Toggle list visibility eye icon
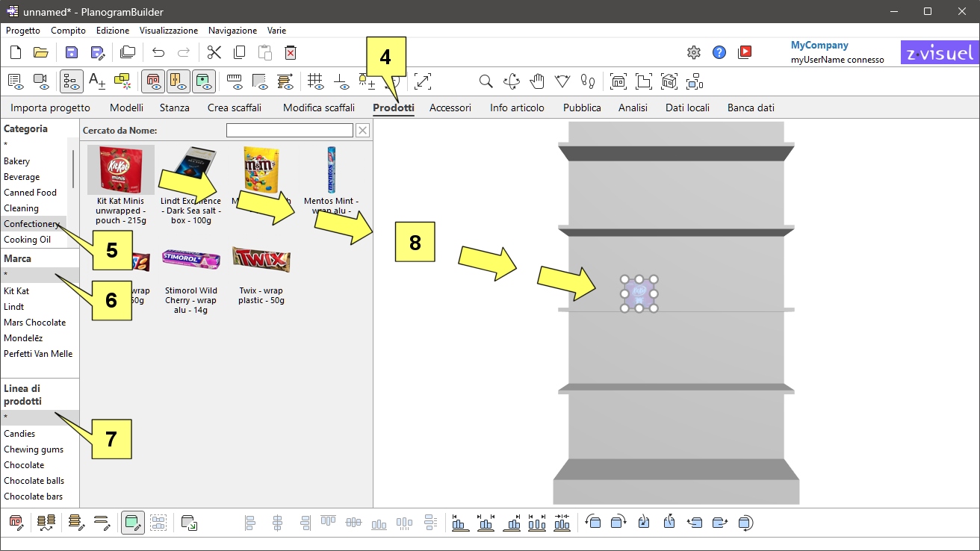Image resolution: width=980 pixels, height=551 pixels. 16,81
